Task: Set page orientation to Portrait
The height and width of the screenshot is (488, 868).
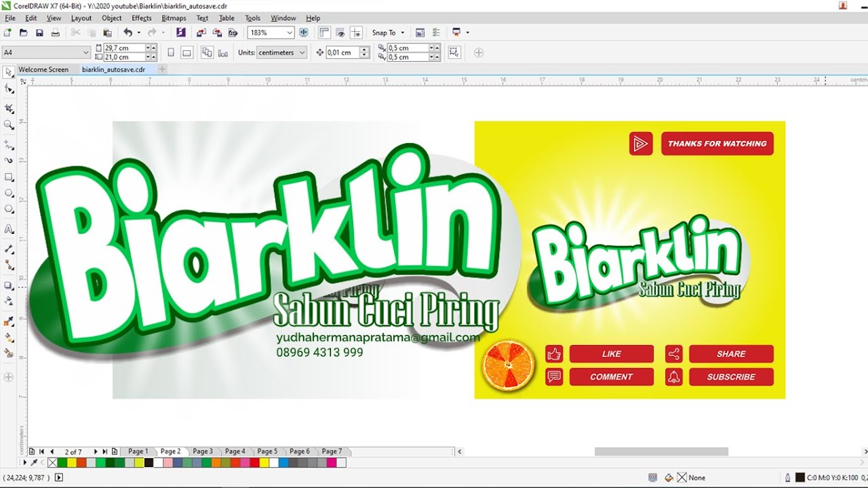Action: click(x=171, y=52)
